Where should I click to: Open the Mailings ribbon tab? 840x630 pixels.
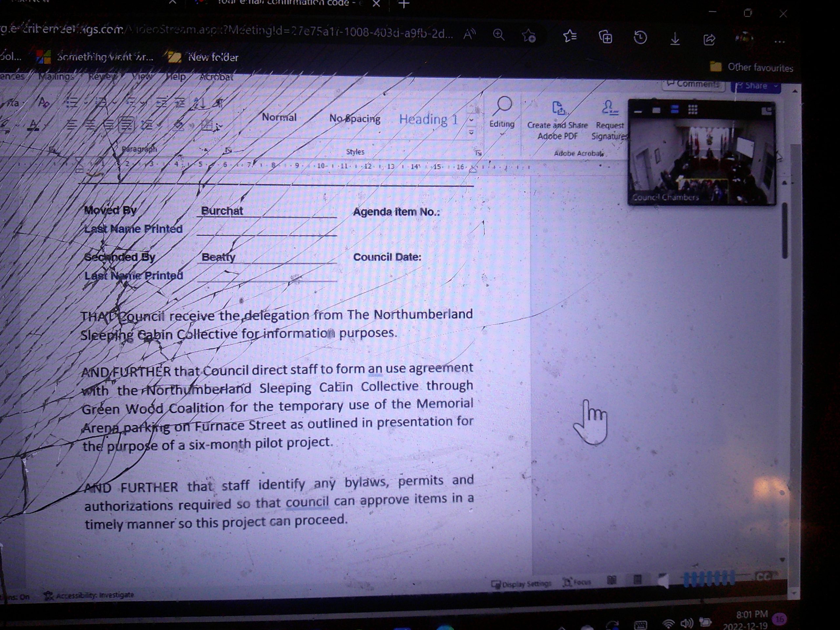[x=56, y=76]
